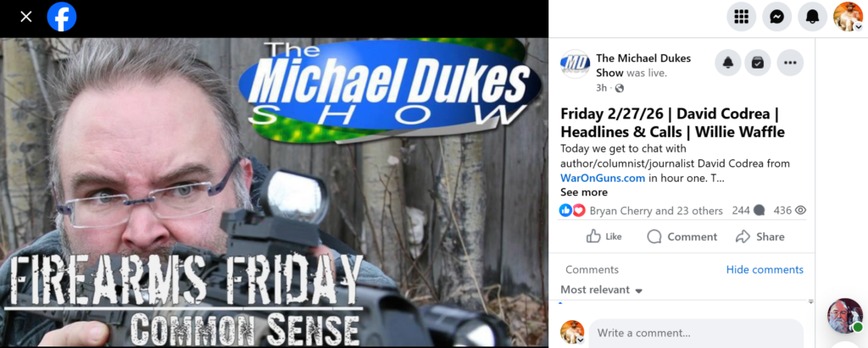Open Messenger chats icon
The height and width of the screenshot is (348, 868).
[x=776, y=17]
